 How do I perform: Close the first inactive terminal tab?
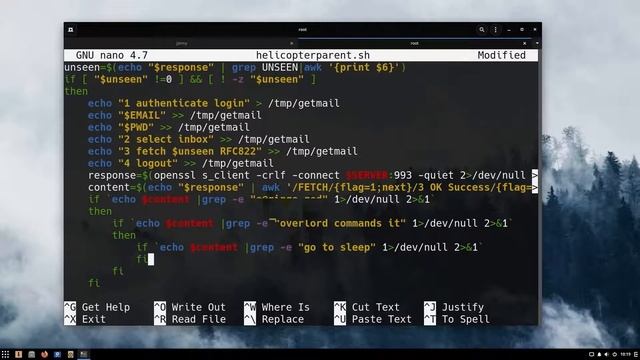click(291, 43)
